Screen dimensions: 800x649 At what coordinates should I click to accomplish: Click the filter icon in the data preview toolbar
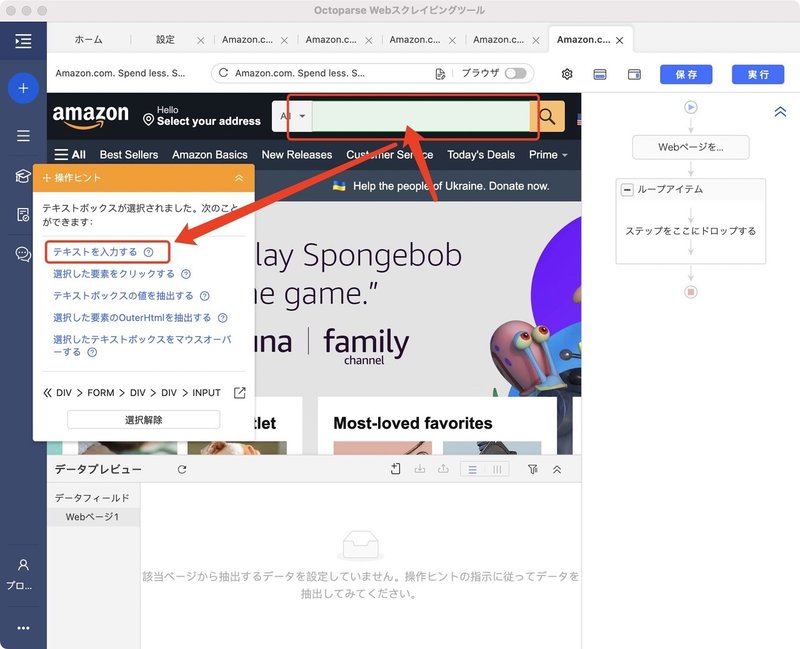click(x=534, y=469)
